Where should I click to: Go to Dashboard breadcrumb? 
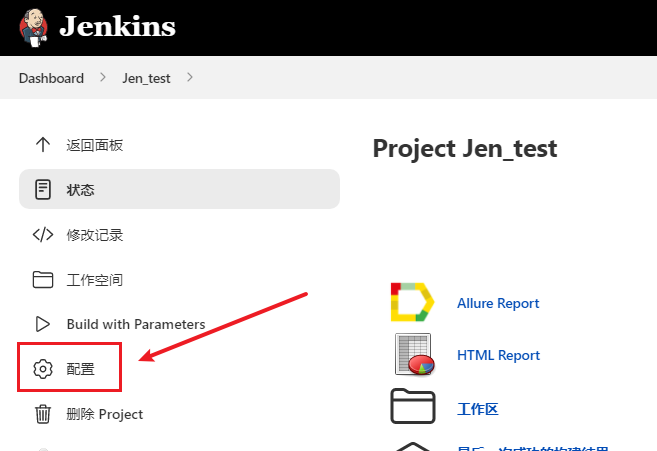click(x=51, y=78)
